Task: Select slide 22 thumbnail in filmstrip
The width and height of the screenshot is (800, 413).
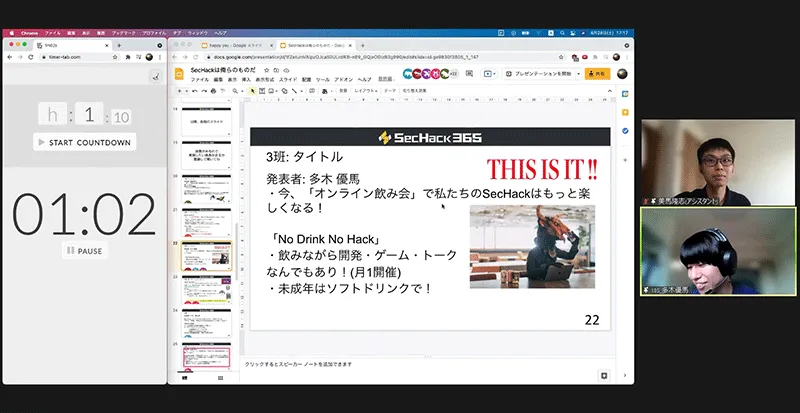Action: pyautogui.click(x=206, y=257)
